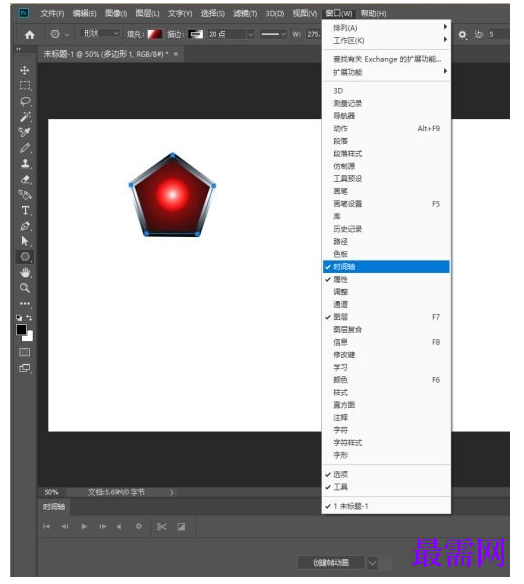The width and height of the screenshot is (524, 584).
Task: Toggle the 属性 panel menu entry
Action: point(386,279)
